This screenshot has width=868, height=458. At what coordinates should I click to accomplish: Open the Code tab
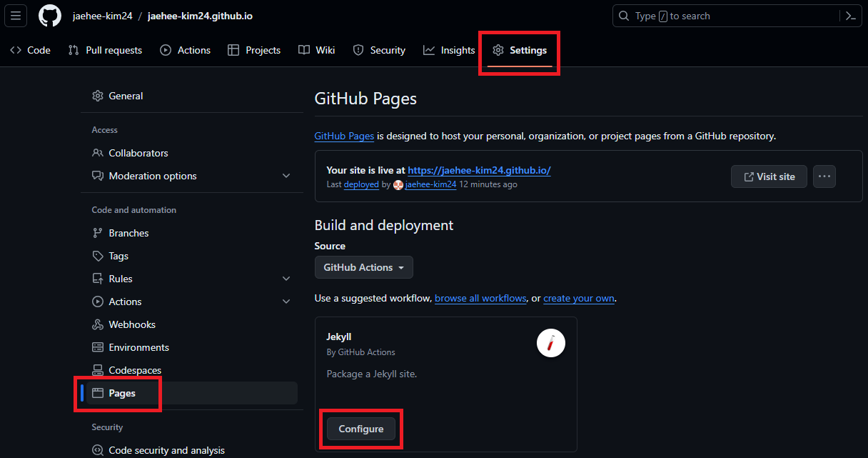coord(30,50)
